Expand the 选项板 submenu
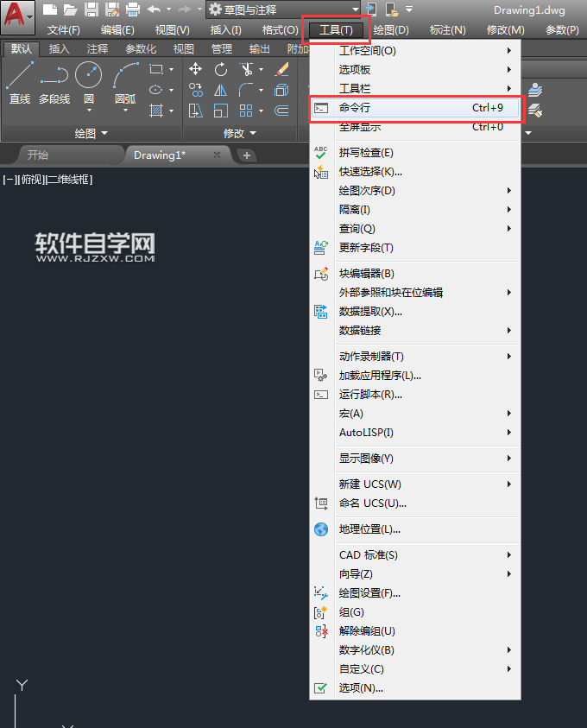 click(415, 70)
